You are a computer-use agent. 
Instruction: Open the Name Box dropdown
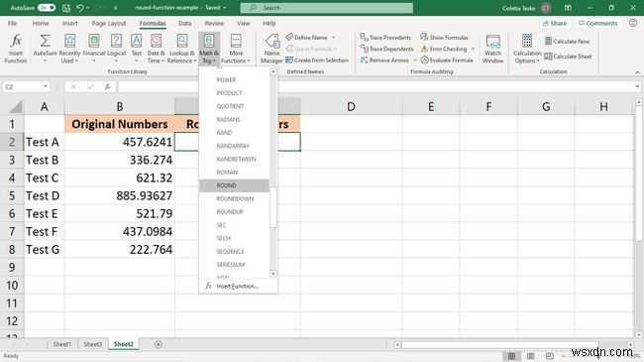[46, 87]
